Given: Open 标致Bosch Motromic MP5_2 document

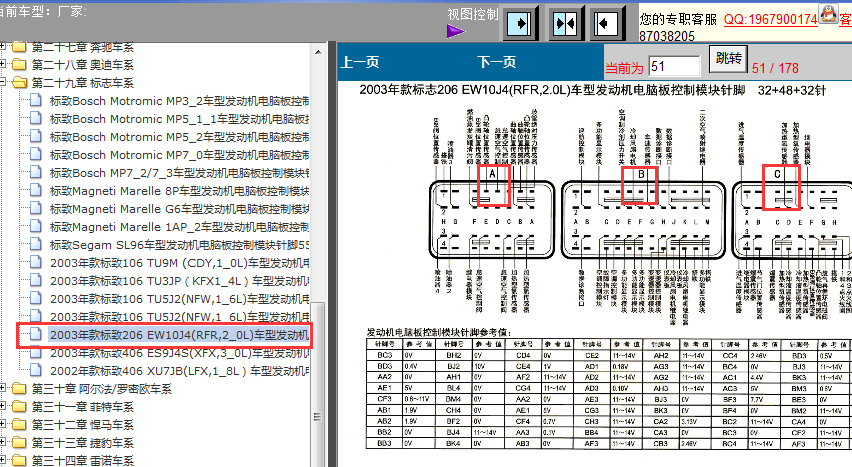Looking at the screenshot, I should click(179, 137).
